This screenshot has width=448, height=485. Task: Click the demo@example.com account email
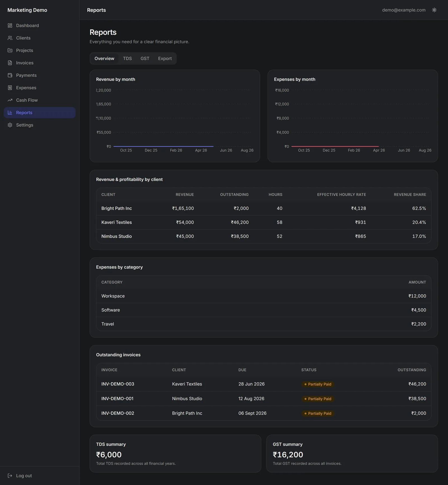tap(404, 10)
